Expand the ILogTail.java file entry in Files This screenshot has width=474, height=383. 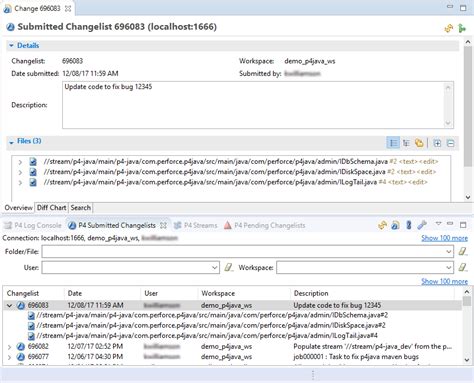[20, 183]
